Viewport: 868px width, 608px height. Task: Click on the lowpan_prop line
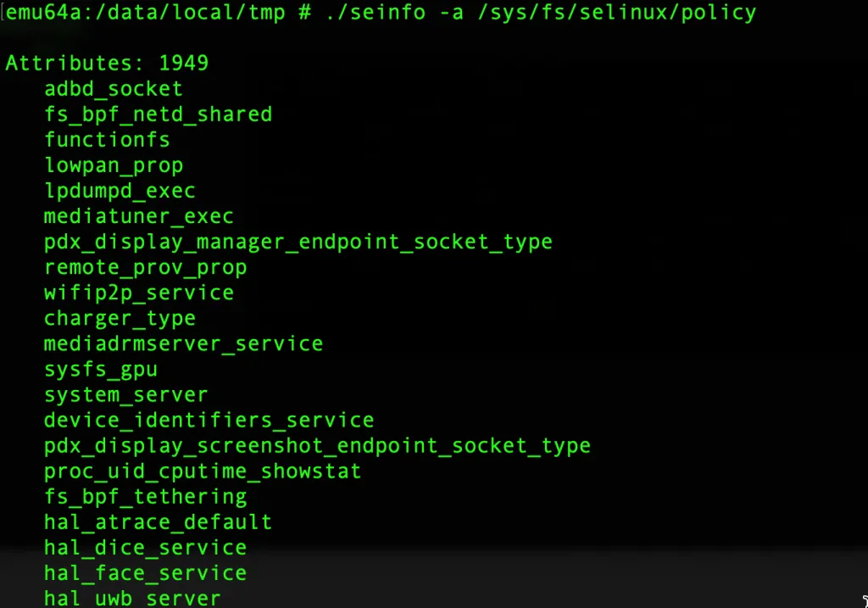point(113,165)
